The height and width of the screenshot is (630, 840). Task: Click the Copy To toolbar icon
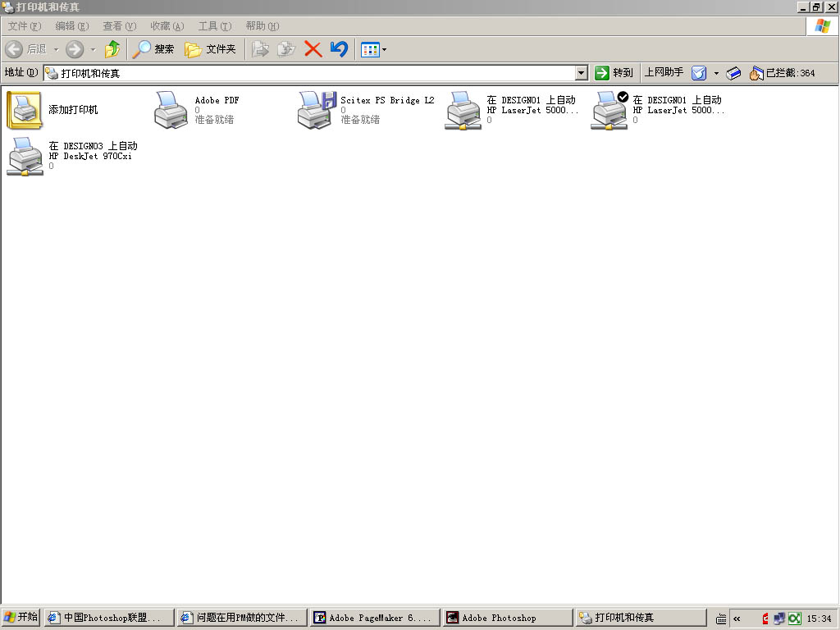point(286,49)
